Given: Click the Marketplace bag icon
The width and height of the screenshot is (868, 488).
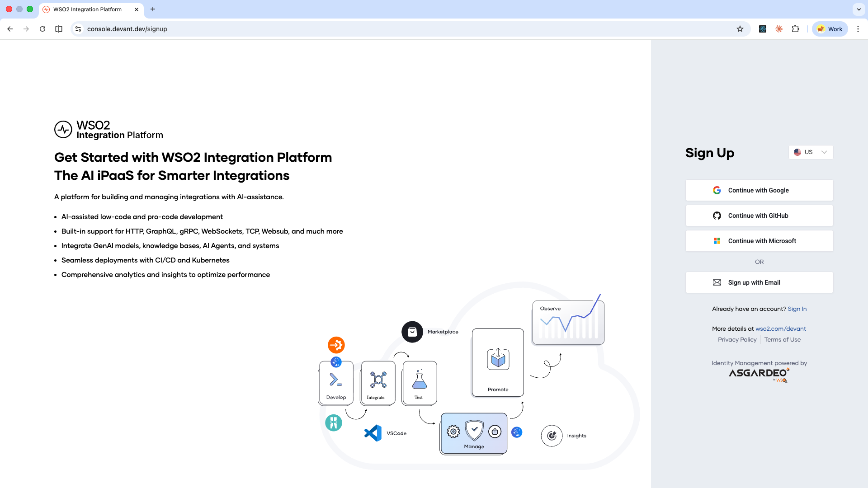Looking at the screenshot, I should pos(412,332).
